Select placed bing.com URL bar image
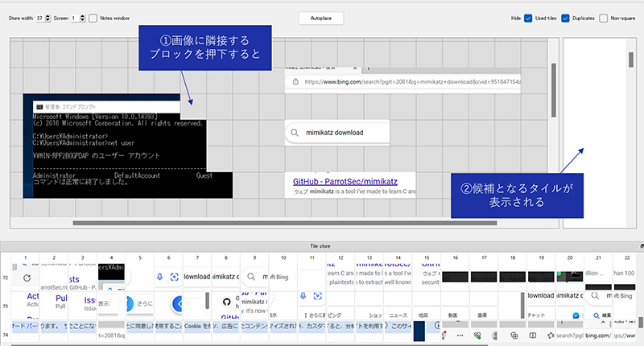644x346 pixels. click(402, 80)
